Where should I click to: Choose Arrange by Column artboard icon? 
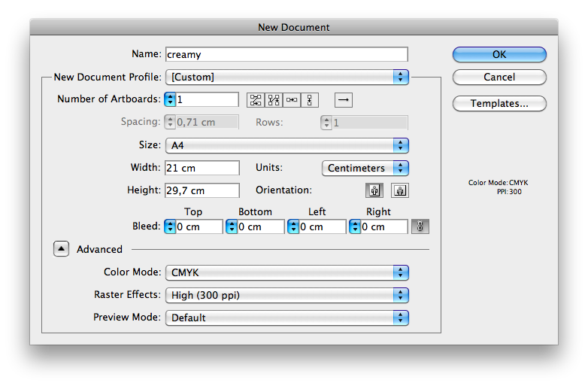point(310,99)
